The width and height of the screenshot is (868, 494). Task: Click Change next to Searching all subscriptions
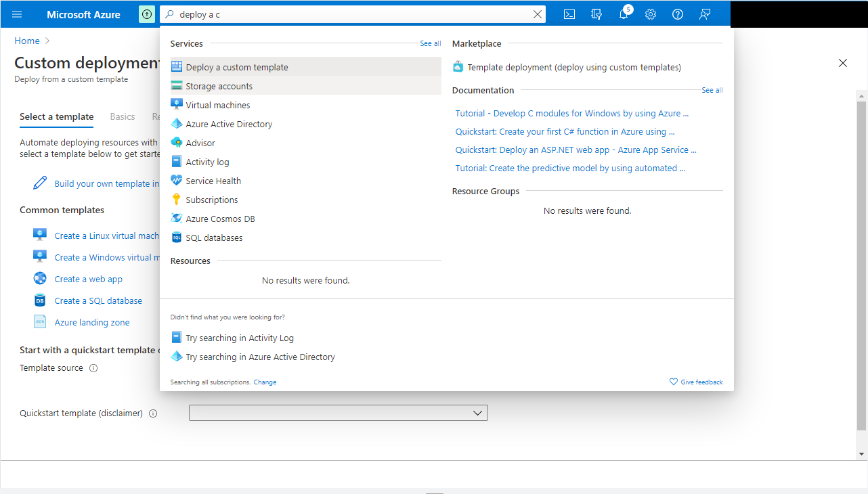265,382
